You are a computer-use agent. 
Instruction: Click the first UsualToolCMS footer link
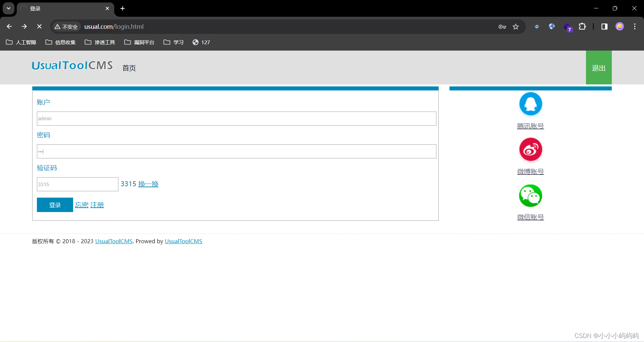pos(114,241)
